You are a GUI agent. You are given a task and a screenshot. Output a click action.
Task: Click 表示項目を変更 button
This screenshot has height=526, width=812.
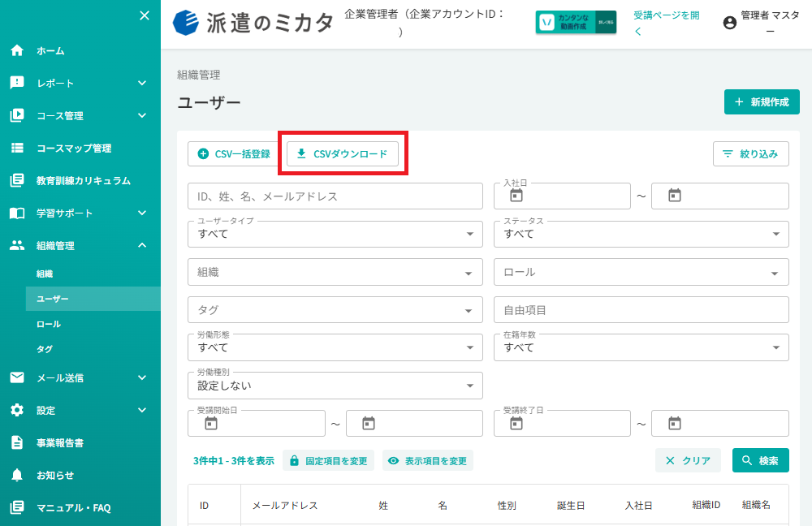coord(428,461)
